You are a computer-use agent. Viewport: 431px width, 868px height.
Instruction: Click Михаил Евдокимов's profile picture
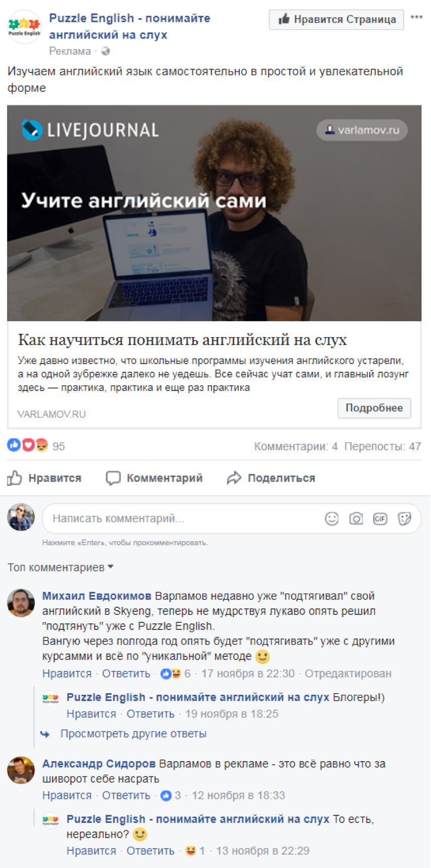(x=21, y=603)
